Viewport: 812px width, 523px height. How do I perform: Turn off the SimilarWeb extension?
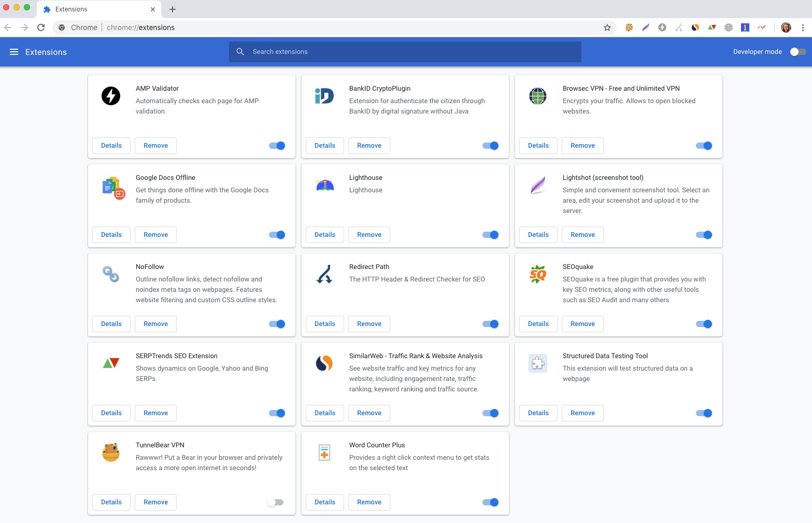click(x=491, y=413)
